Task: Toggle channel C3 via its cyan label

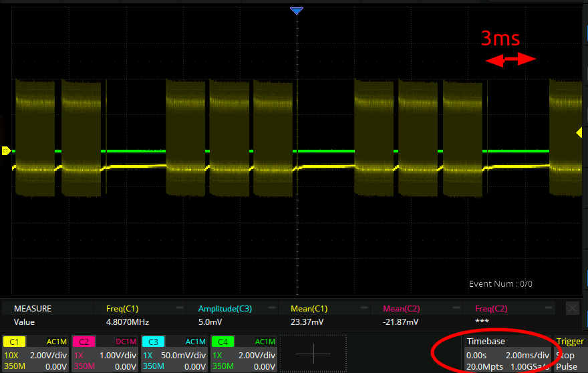Action: click(x=153, y=342)
